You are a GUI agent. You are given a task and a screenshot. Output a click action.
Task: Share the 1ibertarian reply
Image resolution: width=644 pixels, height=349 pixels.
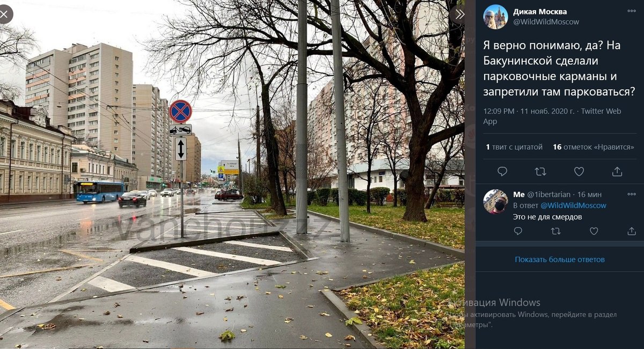point(632,231)
